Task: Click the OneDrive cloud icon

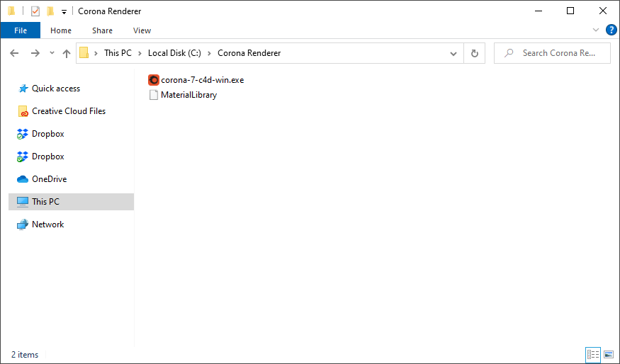Action: click(x=23, y=179)
